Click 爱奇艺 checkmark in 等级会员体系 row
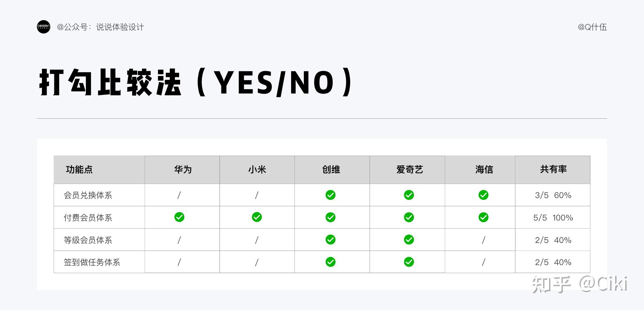This screenshot has height=310, width=644. 409,240
